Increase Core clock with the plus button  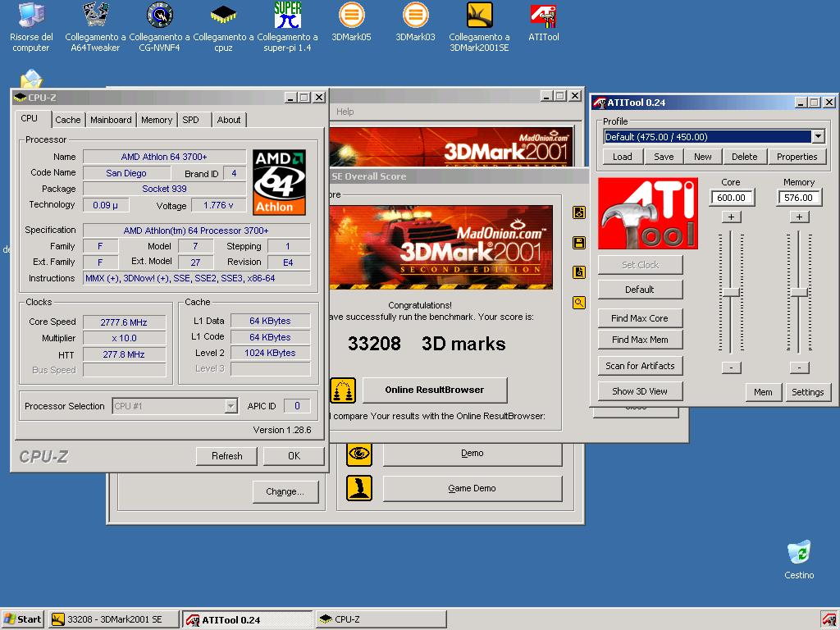(731, 217)
